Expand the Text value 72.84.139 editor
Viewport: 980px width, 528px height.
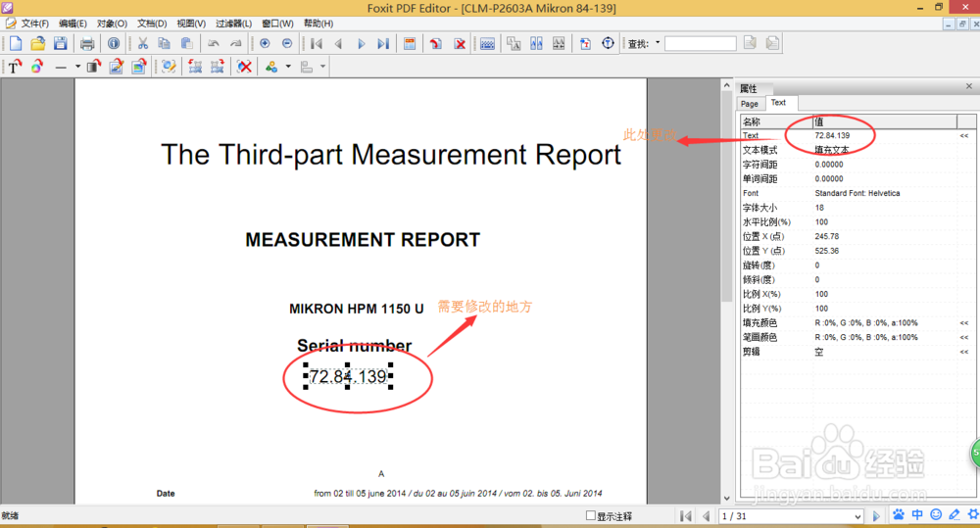click(964, 135)
